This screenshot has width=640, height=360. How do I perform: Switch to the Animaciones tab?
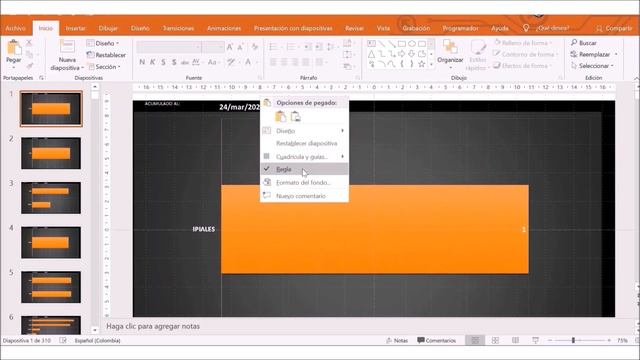(224, 28)
